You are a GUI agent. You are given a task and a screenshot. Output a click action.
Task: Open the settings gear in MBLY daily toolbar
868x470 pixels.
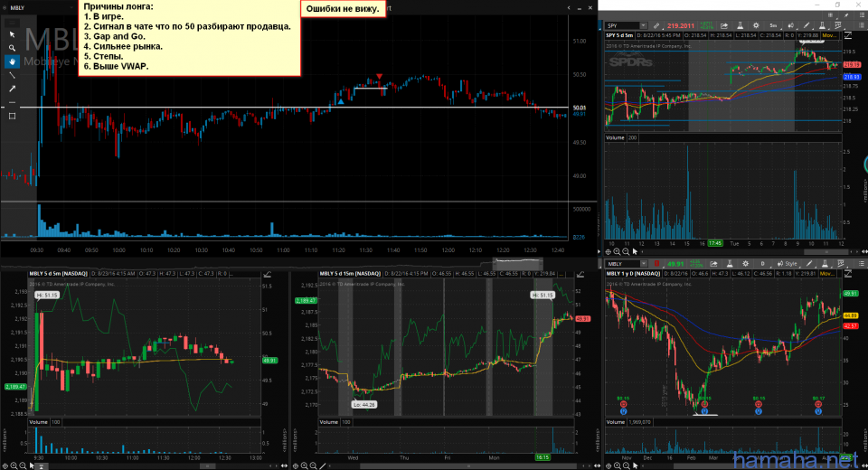click(745, 264)
